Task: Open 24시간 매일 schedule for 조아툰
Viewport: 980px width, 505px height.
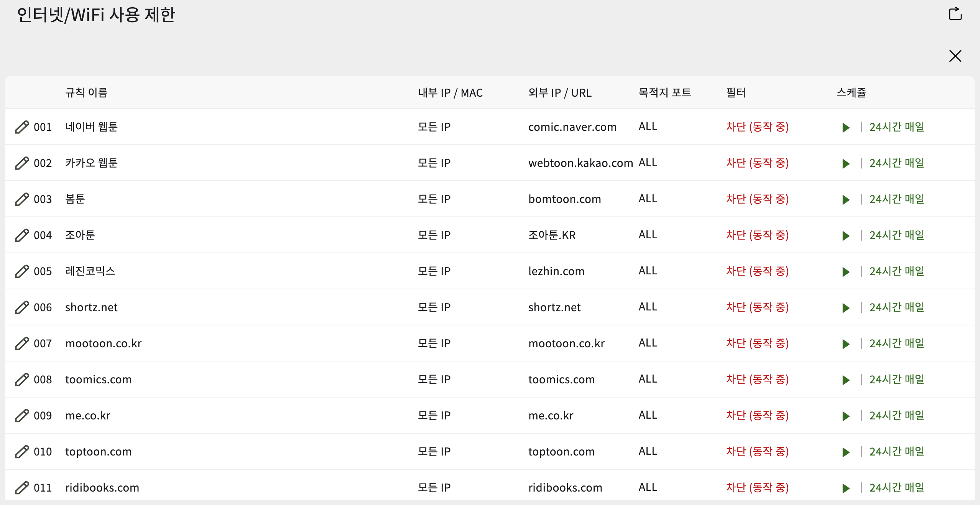Action: (897, 235)
